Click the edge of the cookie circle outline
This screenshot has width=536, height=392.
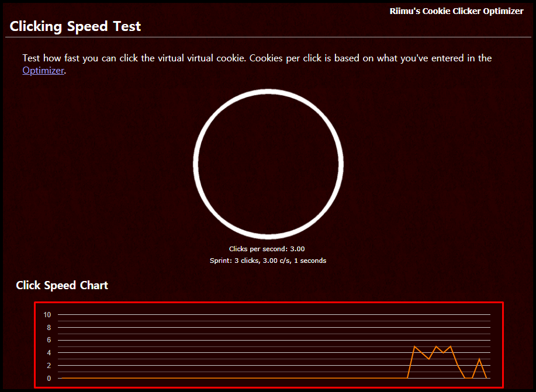268,91
